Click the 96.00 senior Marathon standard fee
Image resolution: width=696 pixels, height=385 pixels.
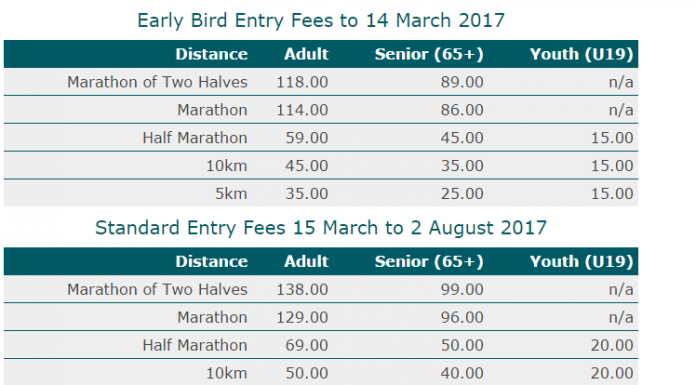click(x=462, y=318)
